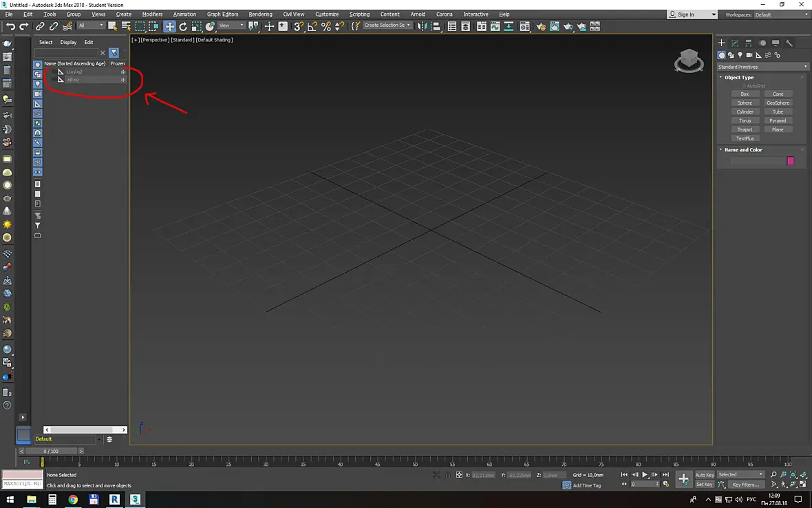Open the Workspaces Default dropdown
The image size is (812, 508).
click(782, 14)
